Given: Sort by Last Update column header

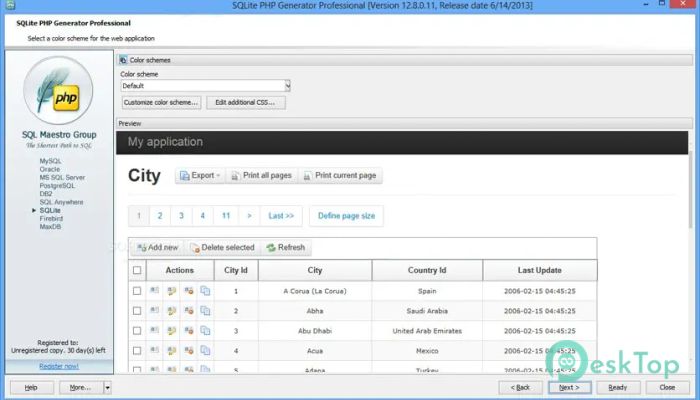Looking at the screenshot, I should click(540, 270).
